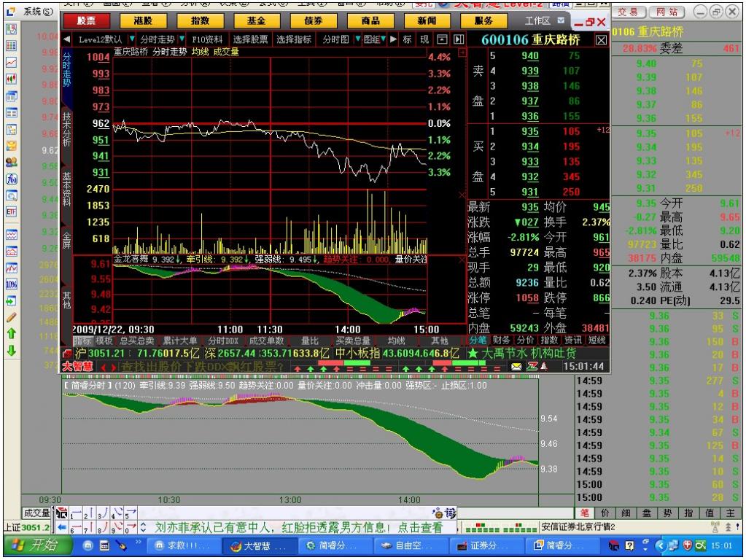The image size is (746, 560).
Task: Click the 交易 button in background window
Action: [x=628, y=12]
